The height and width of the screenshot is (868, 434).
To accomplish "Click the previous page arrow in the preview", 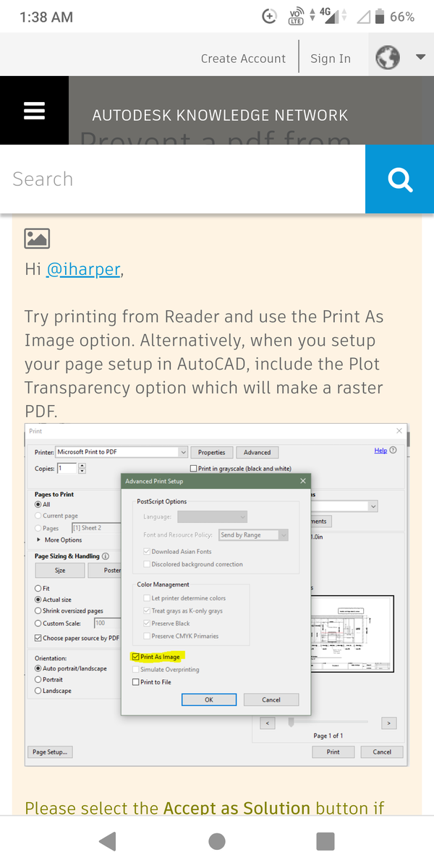I will pyautogui.click(x=267, y=723).
